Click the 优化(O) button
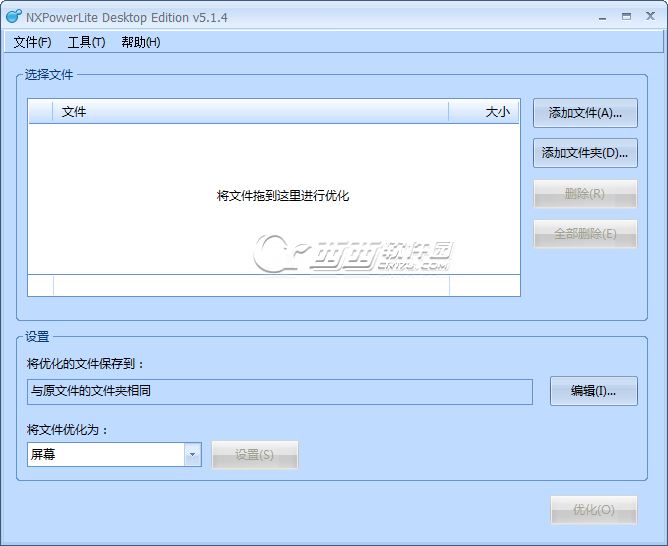Screen dimensions: 668x546 [593, 509]
